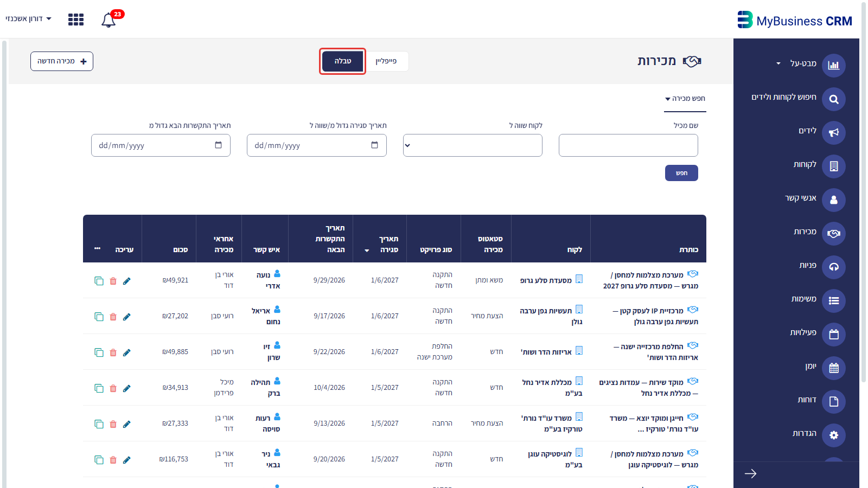The height and width of the screenshot is (488, 868).
Task: Open the search customers magnifier icon
Action: (834, 99)
